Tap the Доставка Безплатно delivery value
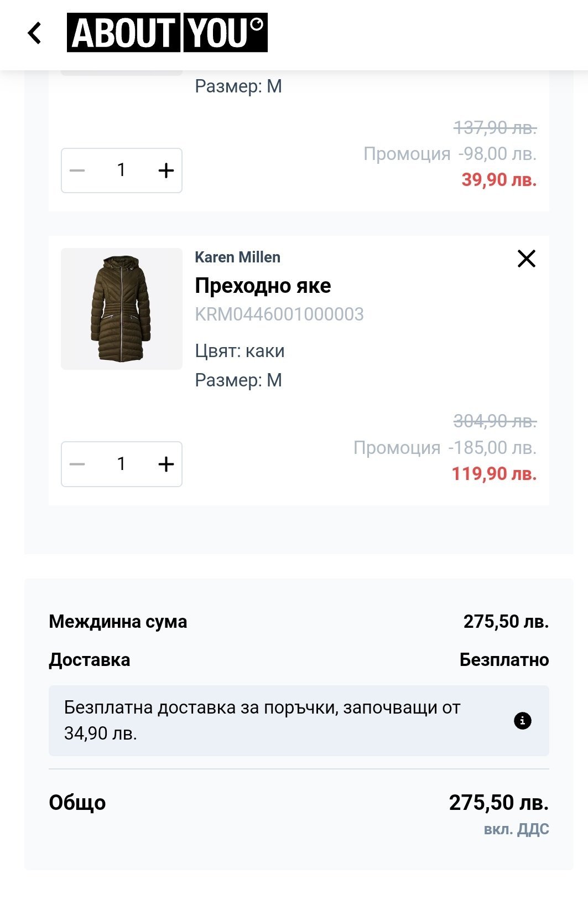This screenshot has height=909, width=588. pyautogui.click(x=504, y=660)
